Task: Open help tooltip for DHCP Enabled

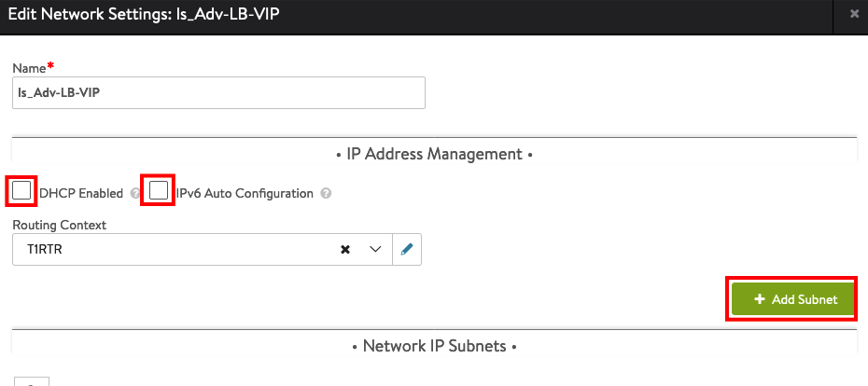Action: coord(134,194)
